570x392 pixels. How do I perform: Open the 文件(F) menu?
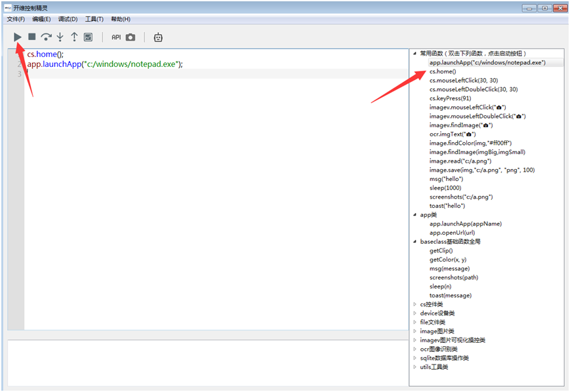16,19
